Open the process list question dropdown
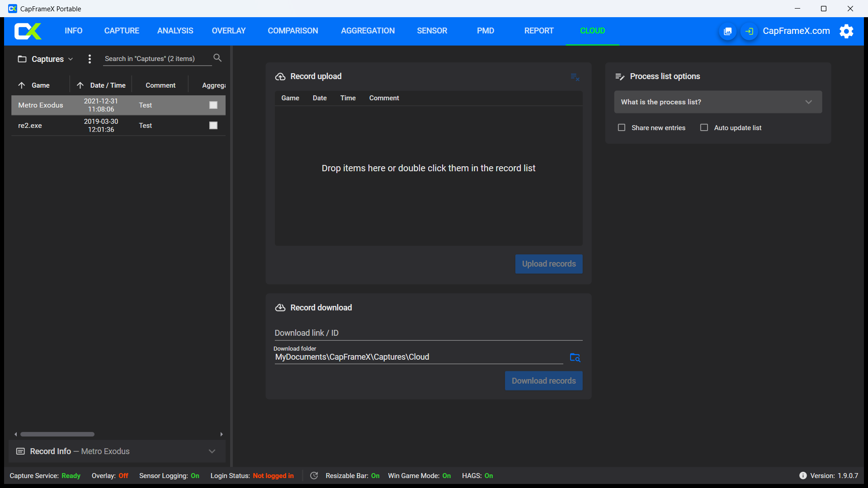This screenshot has width=868, height=488. 718,102
